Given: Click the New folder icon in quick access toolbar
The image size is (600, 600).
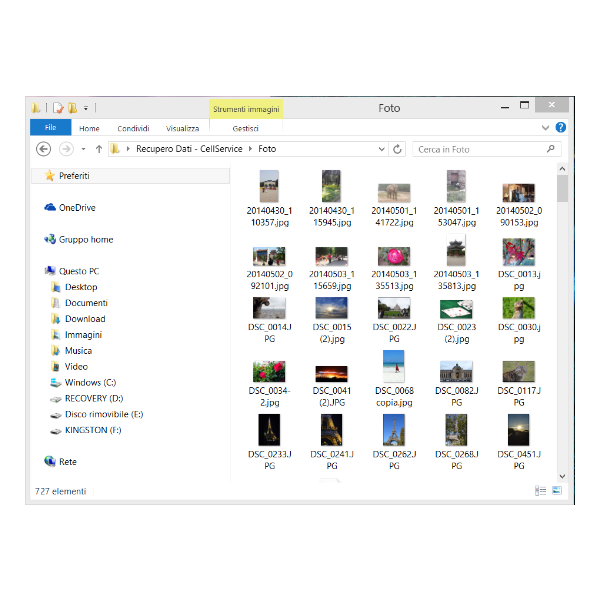Looking at the screenshot, I should tap(72, 108).
